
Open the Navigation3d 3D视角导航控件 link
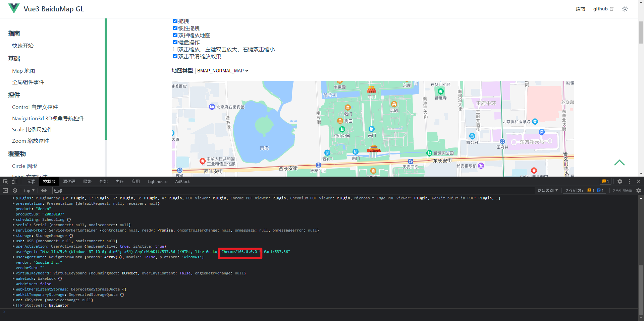[x=48, y=118]
